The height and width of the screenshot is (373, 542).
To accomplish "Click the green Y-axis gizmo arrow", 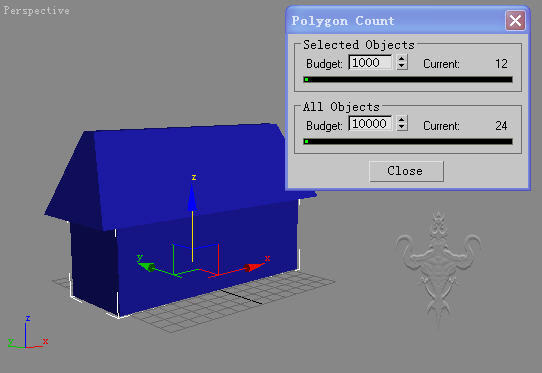I will pos(147,267).
